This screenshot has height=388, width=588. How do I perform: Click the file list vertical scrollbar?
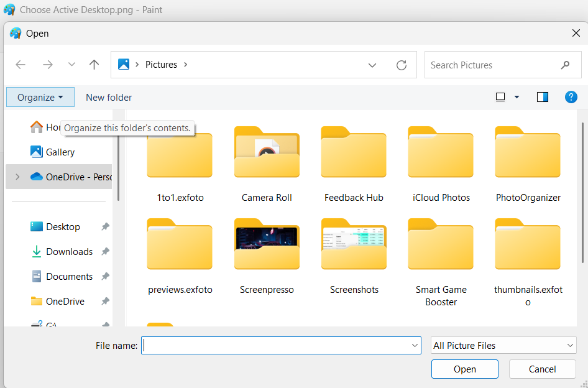582,187
